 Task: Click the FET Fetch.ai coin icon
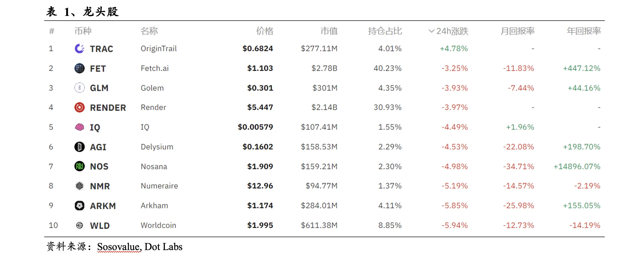tap(79, 68)
